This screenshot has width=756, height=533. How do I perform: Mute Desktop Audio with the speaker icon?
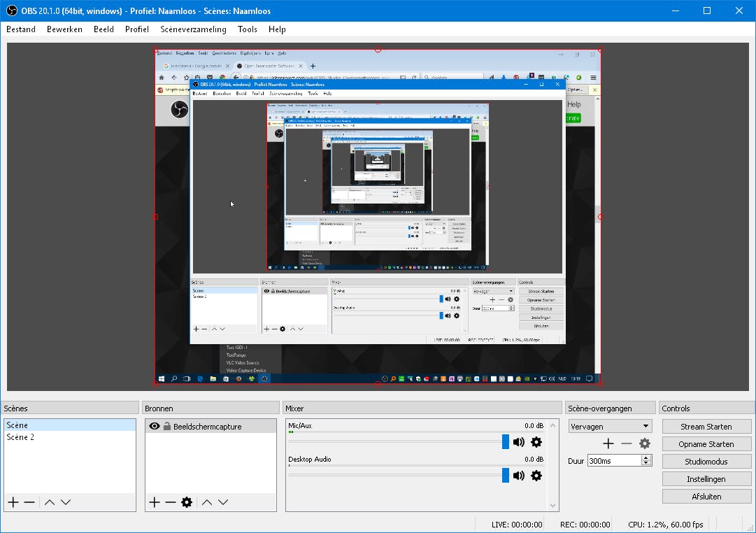[x=519, y=474]
